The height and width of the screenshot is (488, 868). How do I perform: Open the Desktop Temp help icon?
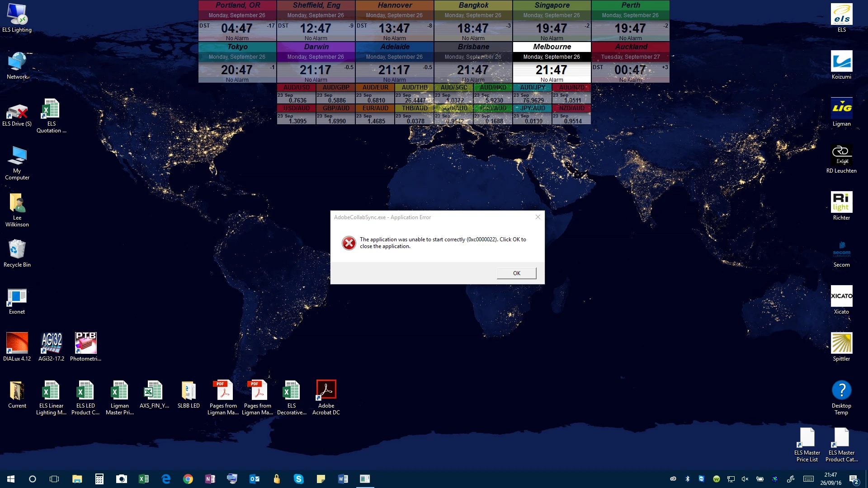click(841, 390)
